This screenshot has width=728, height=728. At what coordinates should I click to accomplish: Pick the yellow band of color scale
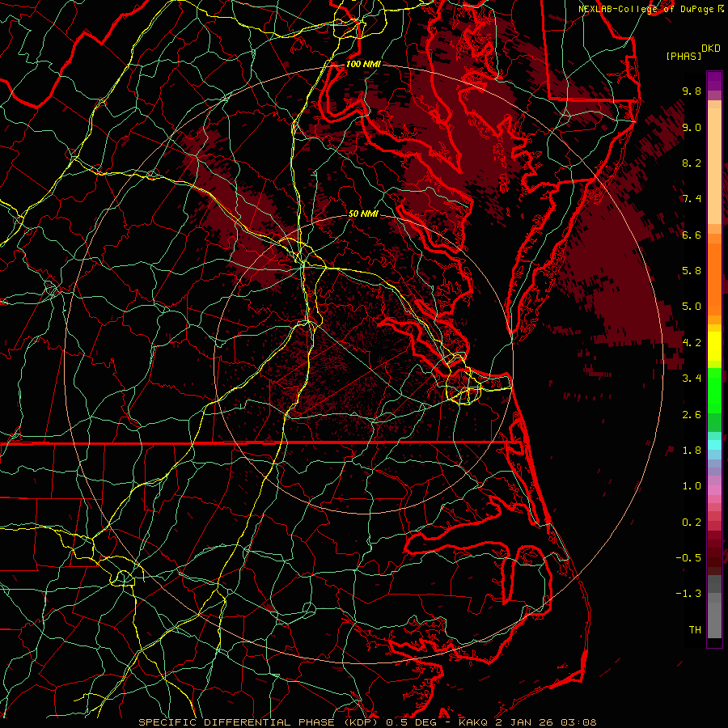pos(714,346)
